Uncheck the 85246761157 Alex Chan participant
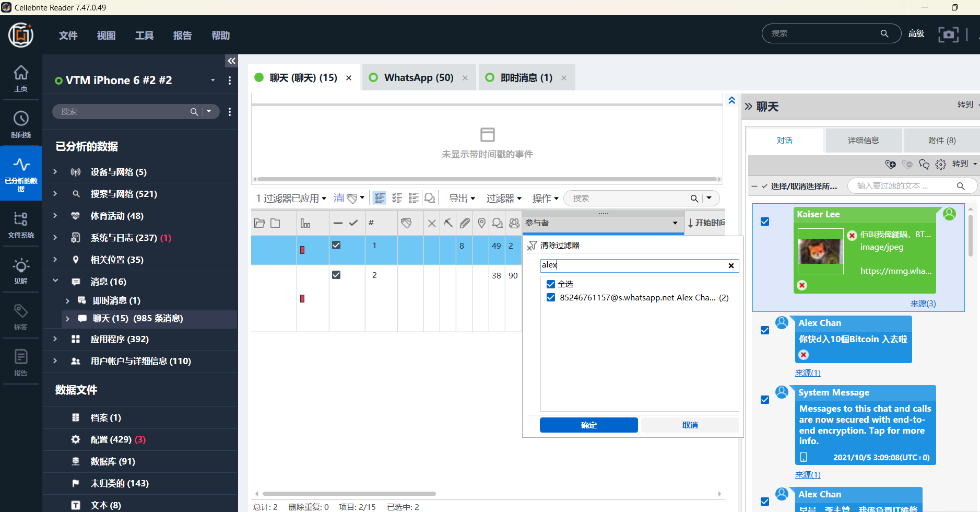980x512 pixels. 550,297
